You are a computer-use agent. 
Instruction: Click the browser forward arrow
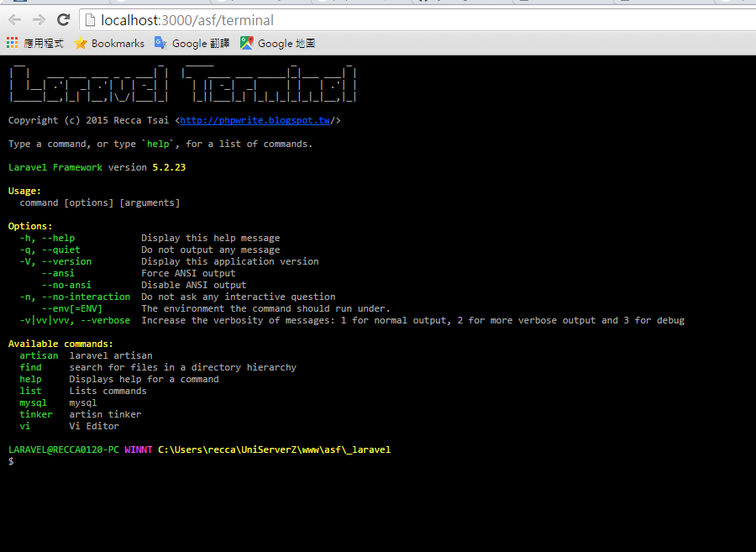tap(39, 20)
